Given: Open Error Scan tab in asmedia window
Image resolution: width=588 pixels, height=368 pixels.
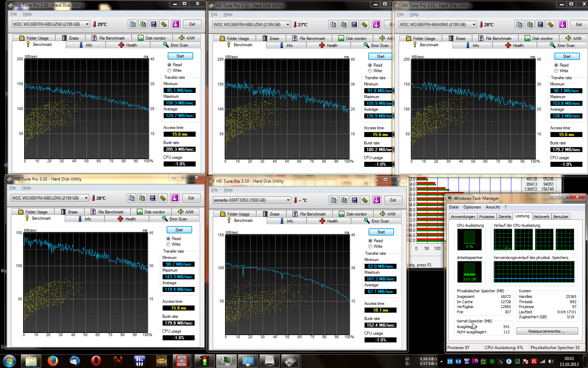Looking at the screenshot, I should (376, 221).
